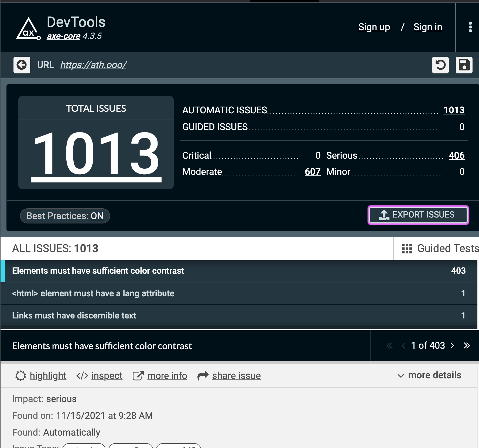The width and height of the screenshot is (479, 448).
Task: Go back using the left arrow button
Action: pyautogui.click(x=22, y=65)
